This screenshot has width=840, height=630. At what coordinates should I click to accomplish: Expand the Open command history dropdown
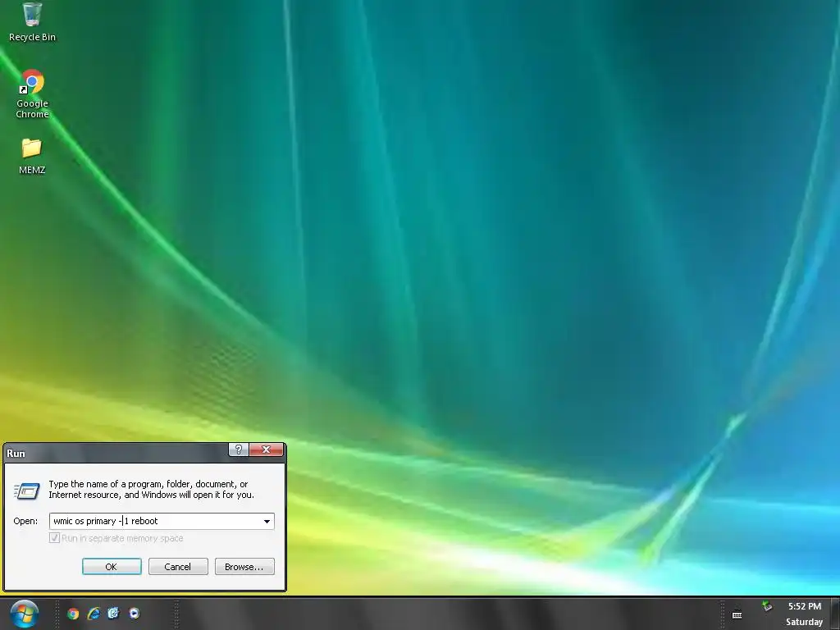267,521
